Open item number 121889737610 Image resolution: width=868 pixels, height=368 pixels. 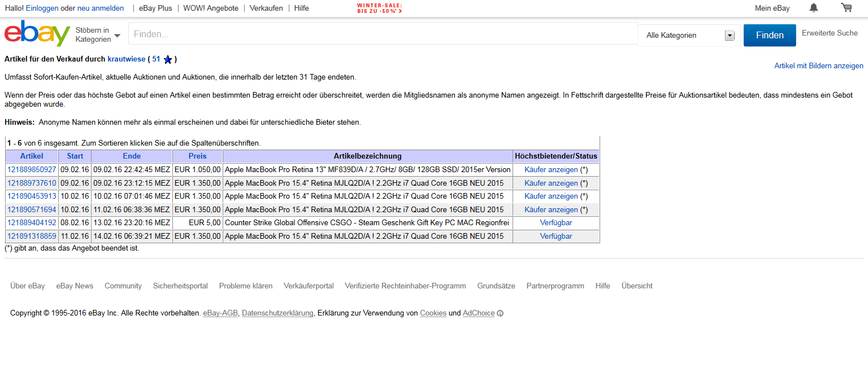click(32, 183)
